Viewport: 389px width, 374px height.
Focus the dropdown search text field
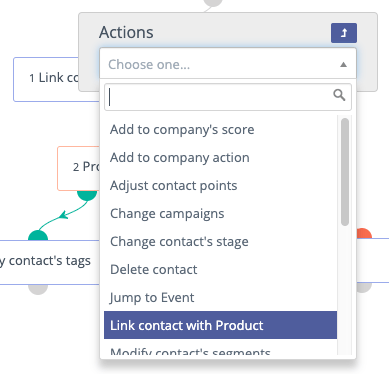pos(228,97)
